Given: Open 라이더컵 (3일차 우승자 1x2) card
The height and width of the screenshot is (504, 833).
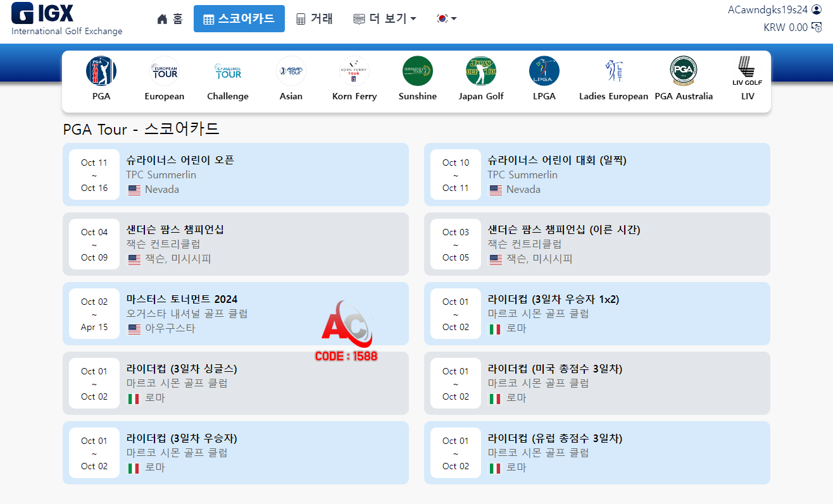Looking at the screenshot, I should pos(597,314).
